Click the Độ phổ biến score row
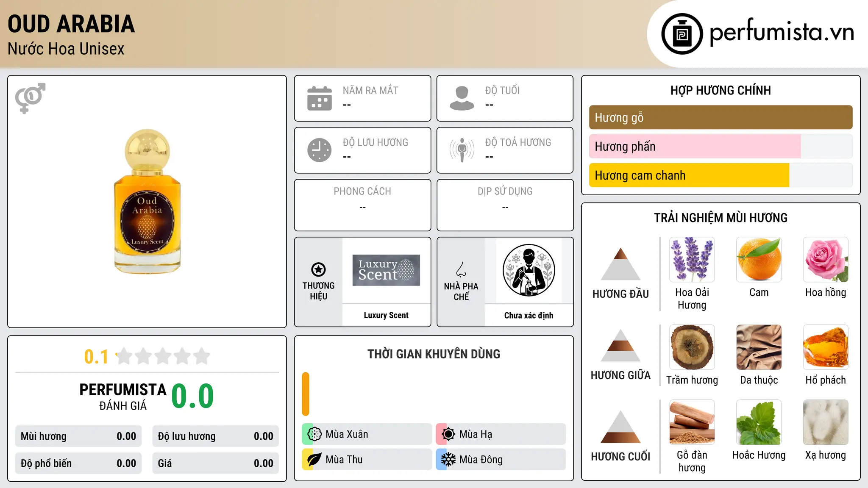This screenshot has height=488, width=868. point(78,463)
